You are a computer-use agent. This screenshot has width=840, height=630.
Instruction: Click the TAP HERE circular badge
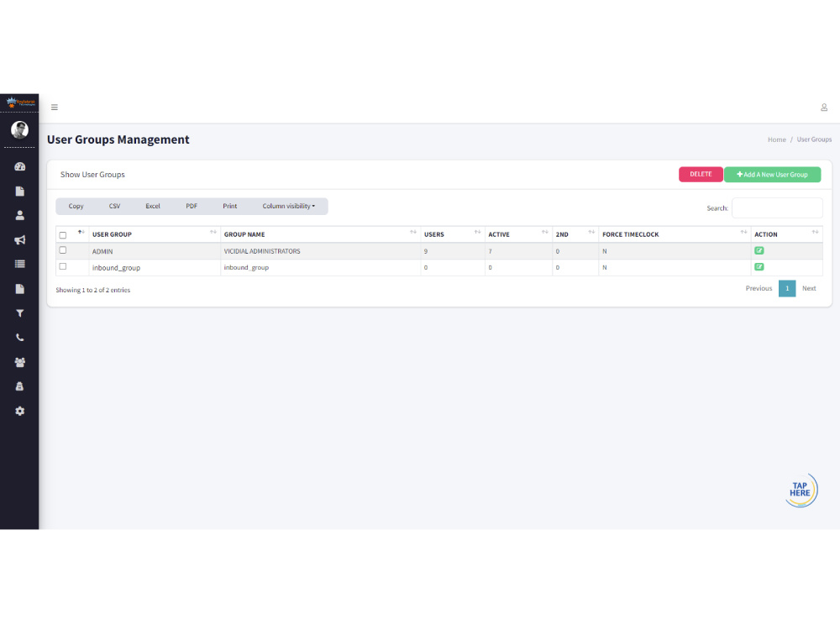coord(801,490)
